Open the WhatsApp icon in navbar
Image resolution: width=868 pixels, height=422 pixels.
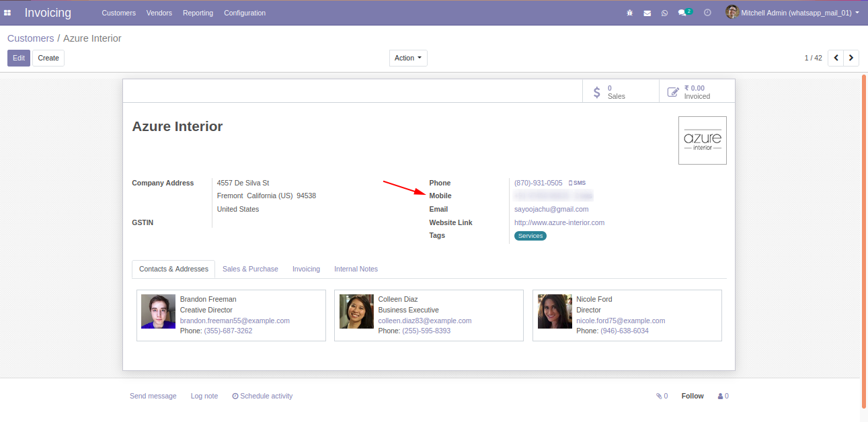click(664, 13)
